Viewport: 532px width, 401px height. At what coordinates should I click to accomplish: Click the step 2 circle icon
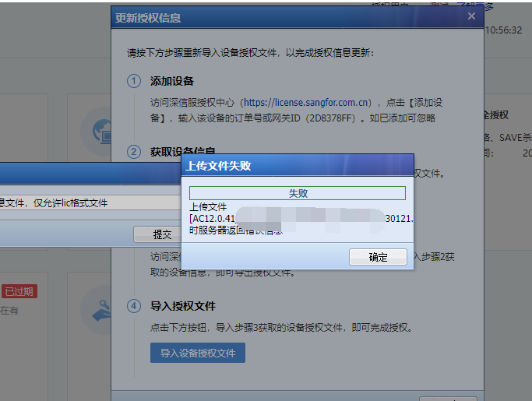[x=134, y=152]
